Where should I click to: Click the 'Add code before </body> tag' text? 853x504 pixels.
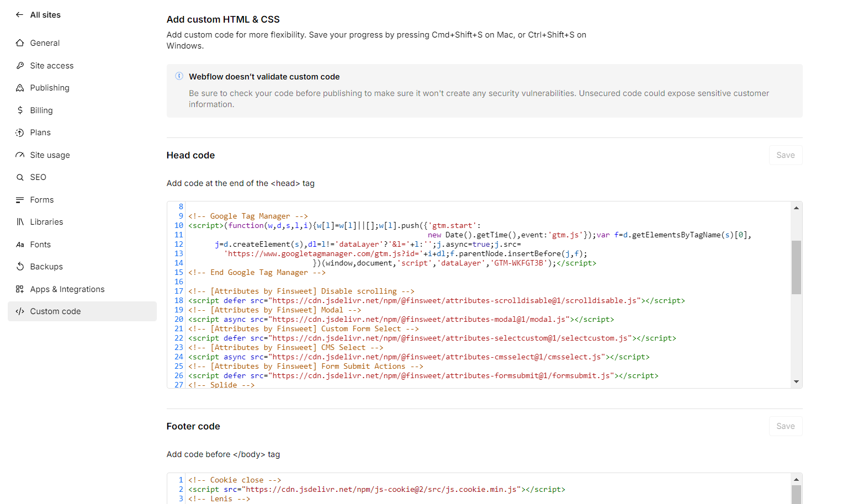tap(223, 454)
